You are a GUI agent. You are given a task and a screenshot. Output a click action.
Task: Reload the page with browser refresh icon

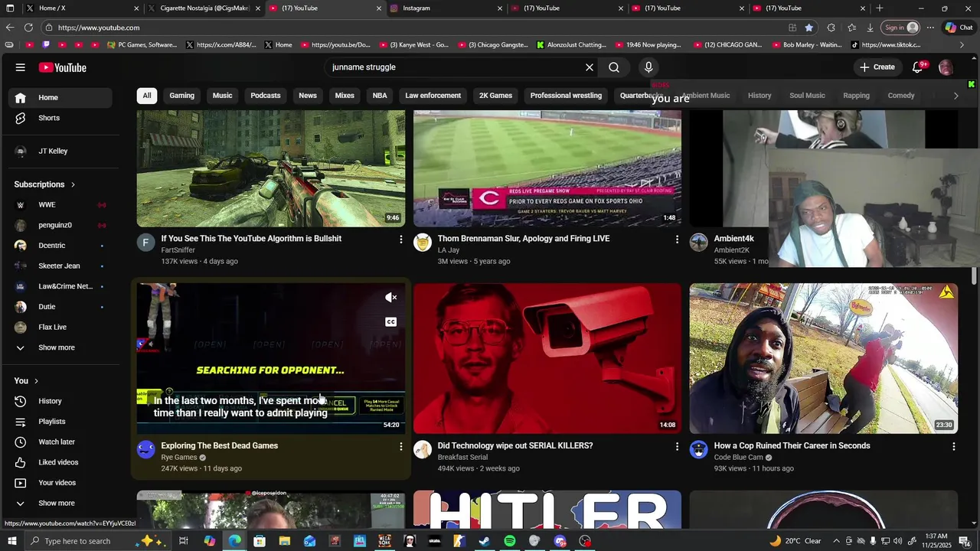tap(28, 28)
